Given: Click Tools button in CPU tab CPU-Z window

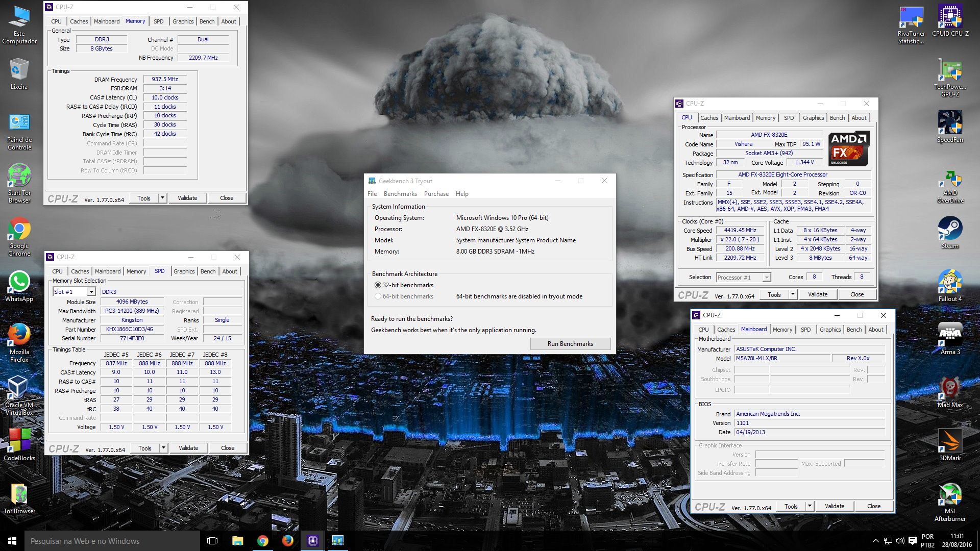Looking at the screenshot, I should [774, 294].
